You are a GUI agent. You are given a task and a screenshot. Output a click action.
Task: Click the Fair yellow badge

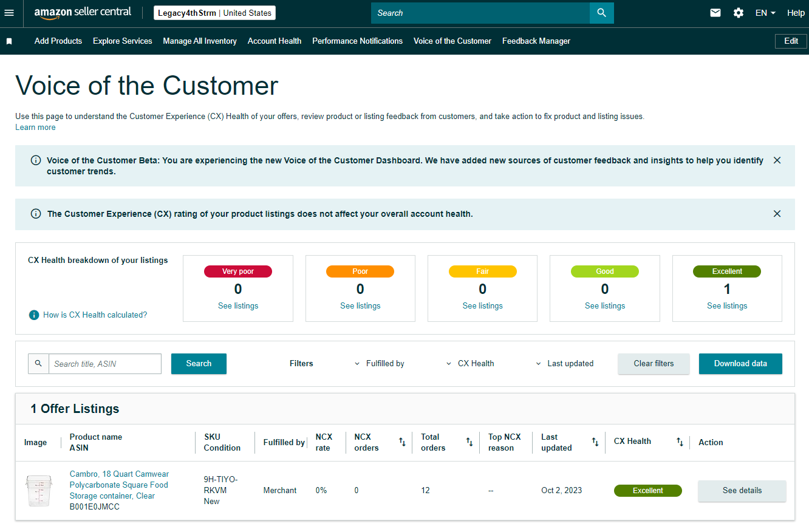pos(483,271)
